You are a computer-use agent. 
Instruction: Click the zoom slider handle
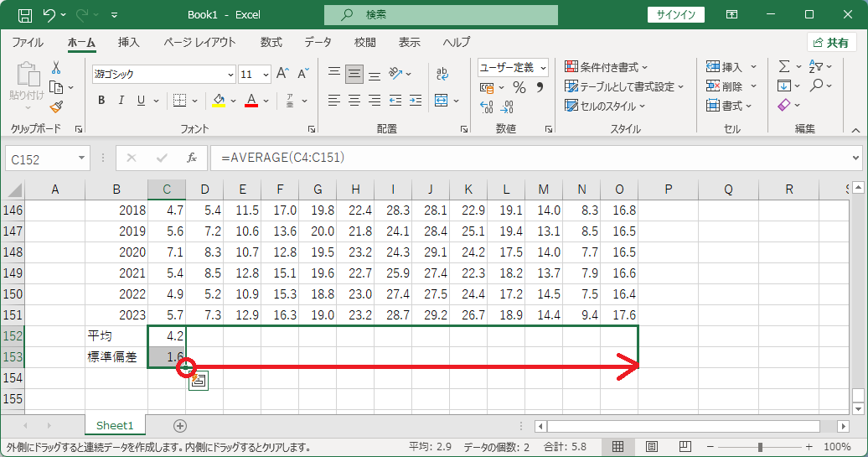point(761,446)
